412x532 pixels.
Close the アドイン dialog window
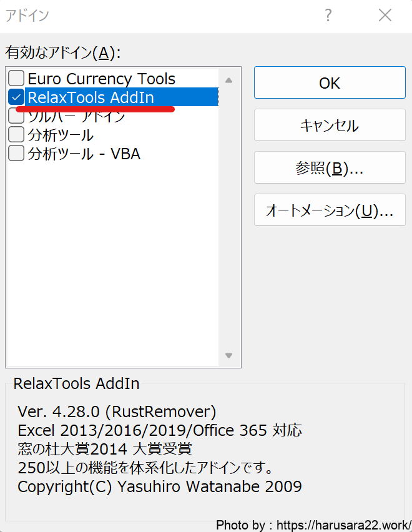click(385, 16)
